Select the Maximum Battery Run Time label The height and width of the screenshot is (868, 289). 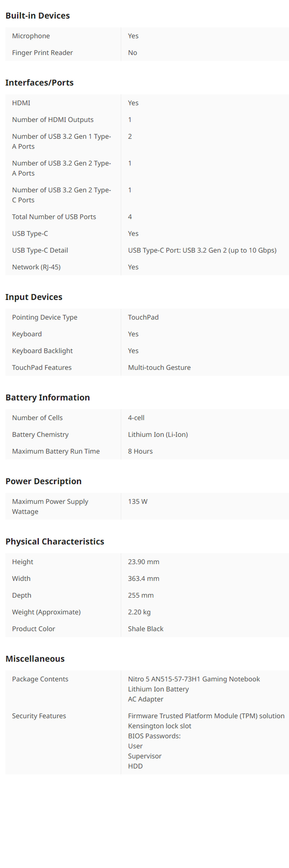point(56,451)
